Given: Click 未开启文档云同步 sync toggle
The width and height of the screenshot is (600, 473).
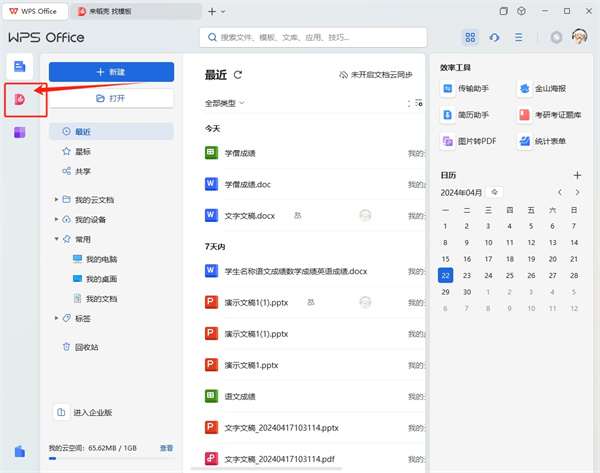Looking at the screenshot, I should (376, 75).
